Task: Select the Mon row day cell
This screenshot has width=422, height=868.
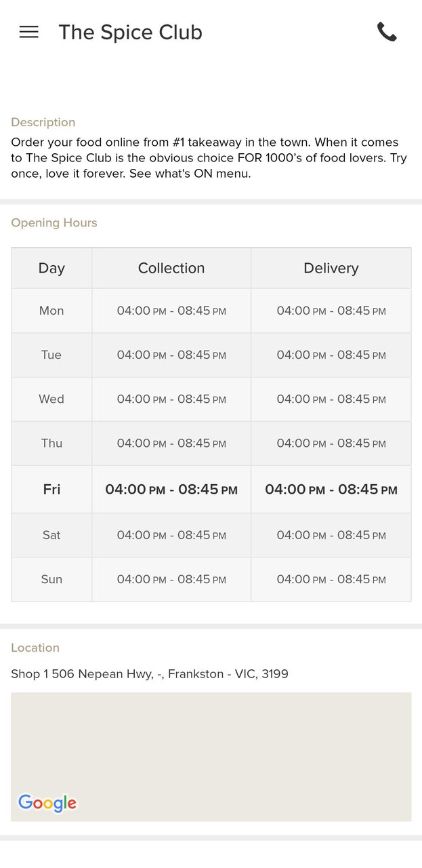Action: [51, 311]
